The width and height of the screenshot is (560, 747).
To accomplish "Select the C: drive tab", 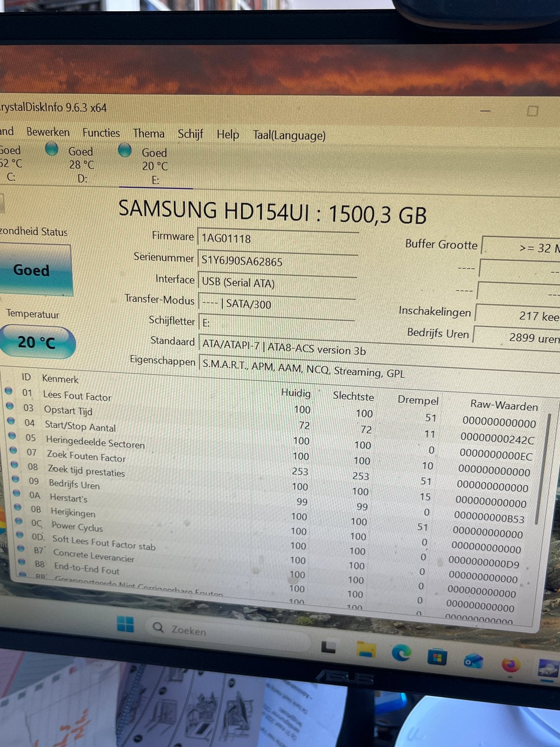I will [x=11, y=163].
